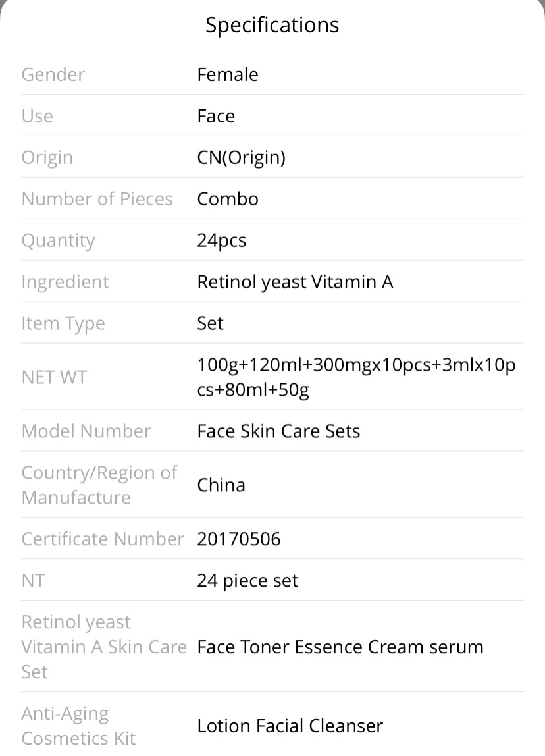Select the Set item type value
Image resolution: width=545 pixels, height=756 pixels.
pos(210,323)
